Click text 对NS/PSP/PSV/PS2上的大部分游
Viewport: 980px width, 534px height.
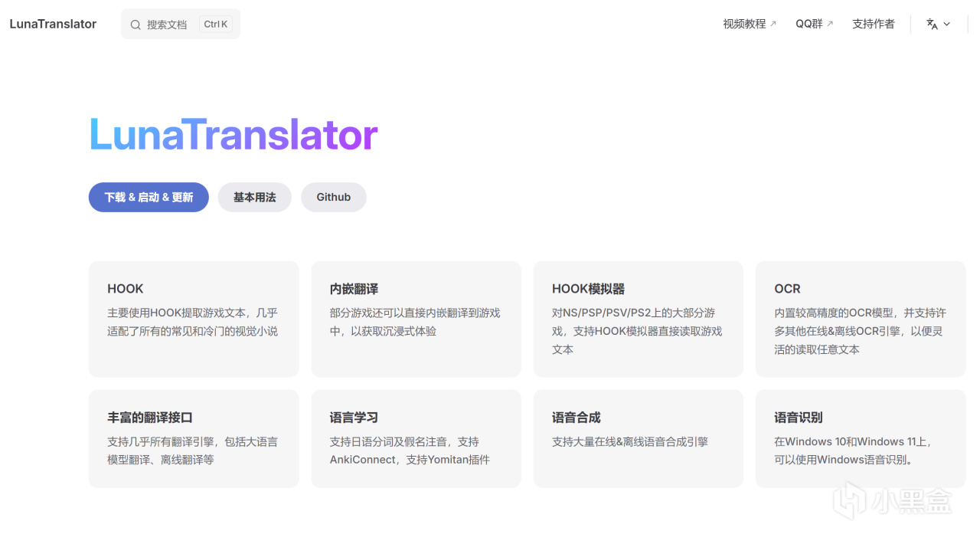[x=634, y=313]
